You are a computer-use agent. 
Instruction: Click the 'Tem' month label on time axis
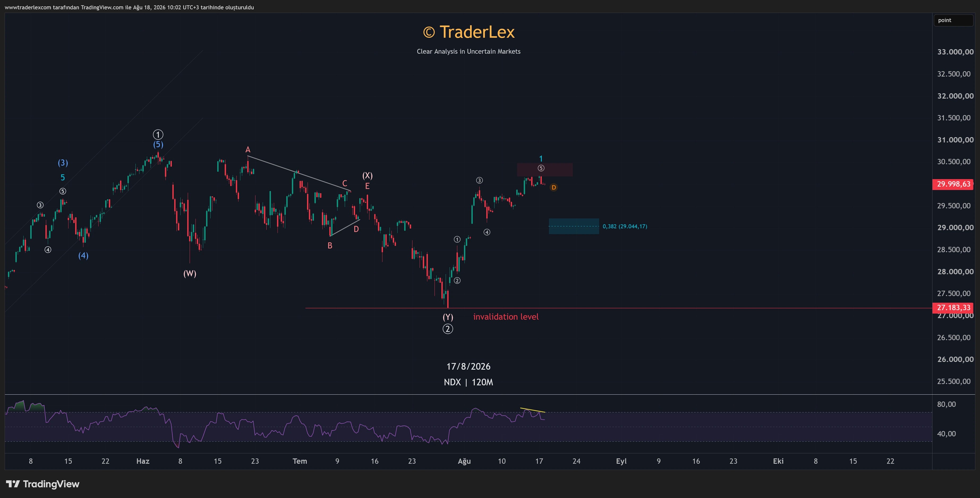300,461
